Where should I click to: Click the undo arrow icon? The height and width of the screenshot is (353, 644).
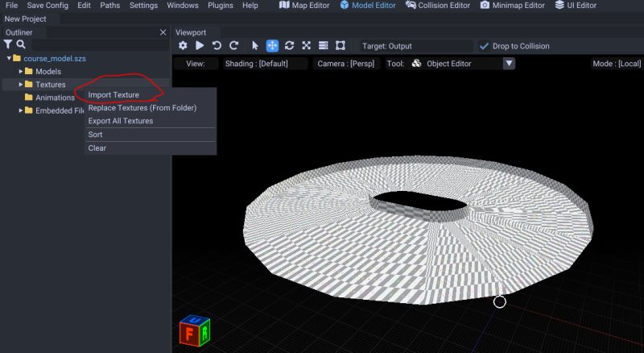point(217,46)
